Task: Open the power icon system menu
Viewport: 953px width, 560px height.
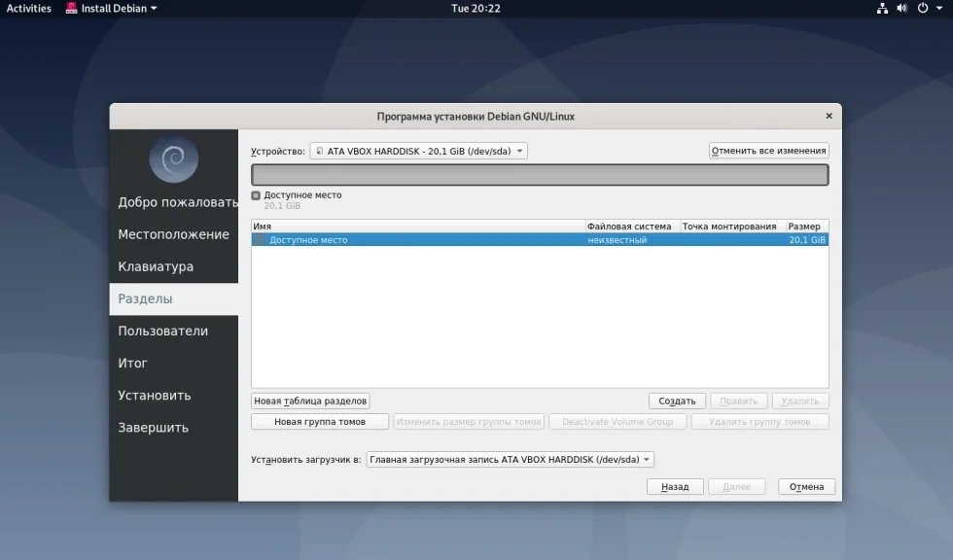Action: tap(923, 9)
